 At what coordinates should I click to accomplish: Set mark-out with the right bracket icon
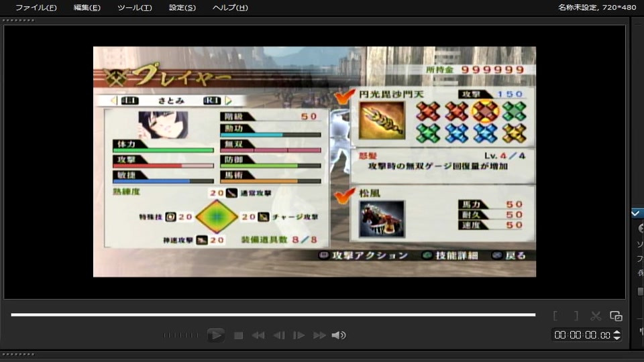click(576, 316)
